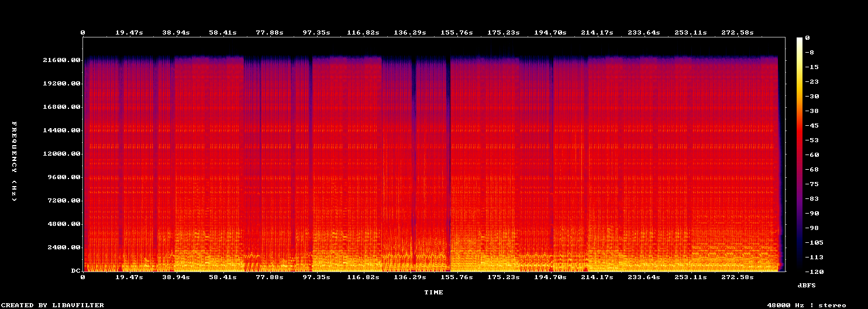Click the -45 label on the dBFS scale
This screenshot has width=868, height=309.
[x=810, y=126]
